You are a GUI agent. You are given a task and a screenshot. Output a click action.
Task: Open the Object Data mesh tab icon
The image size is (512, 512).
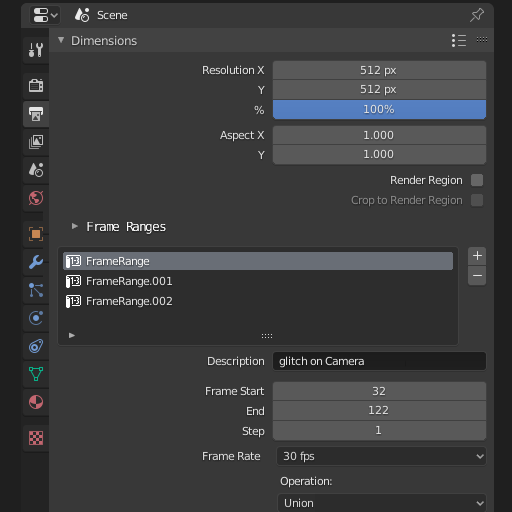36,374
